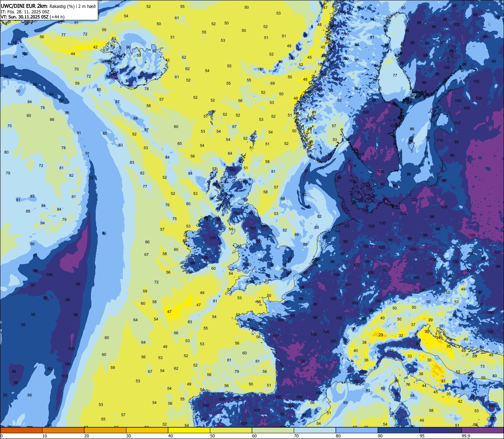504x439 pixels.
Task: Click the 'Rakastig (%) í 2 m hæð' label
Action: point(73,6)
